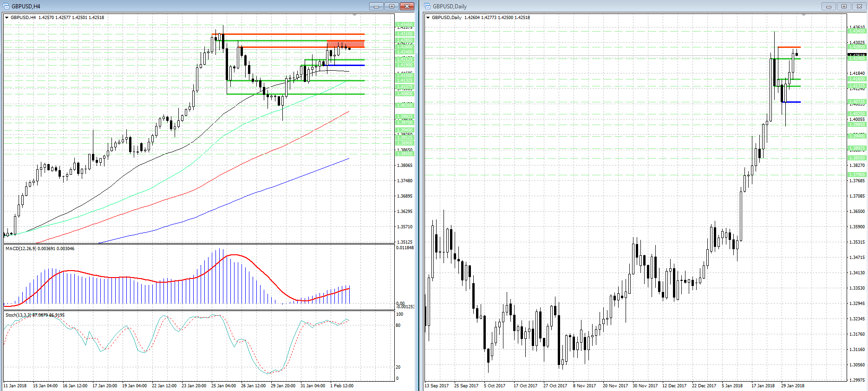Expand the arrow beside GBPUSD,Daily chart label
The height and width of the screenshot is (391, 868).
(x=428, y=18)
